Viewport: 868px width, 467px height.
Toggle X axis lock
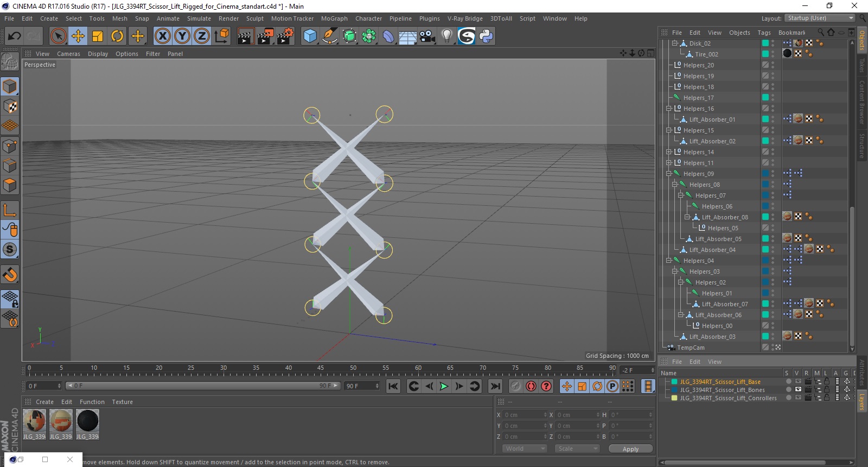pyautogui.click(x=162, y=36)
